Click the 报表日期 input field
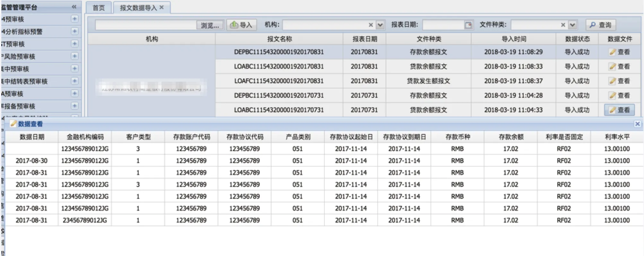 tap(443, 25)
